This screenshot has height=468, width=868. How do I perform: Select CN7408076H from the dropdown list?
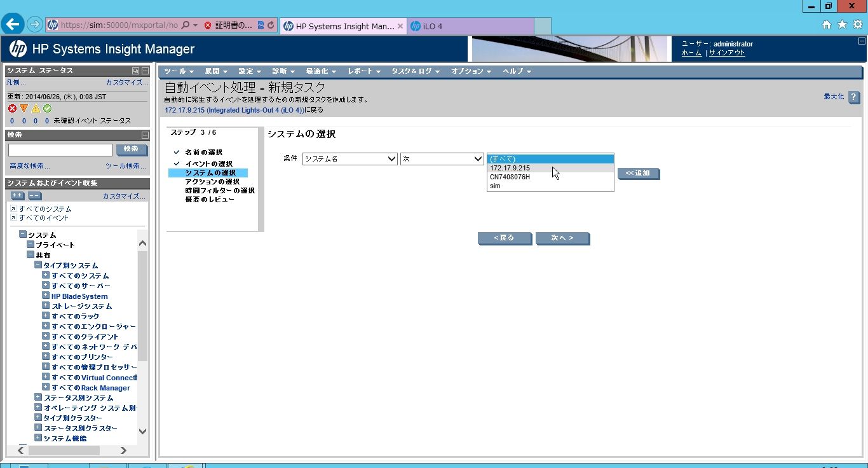(x=550, y=177)
